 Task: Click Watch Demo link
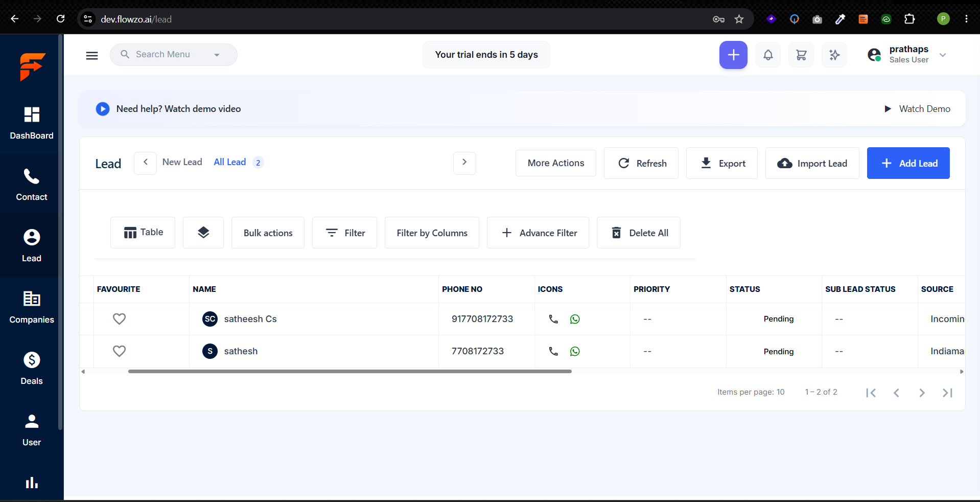917,109
